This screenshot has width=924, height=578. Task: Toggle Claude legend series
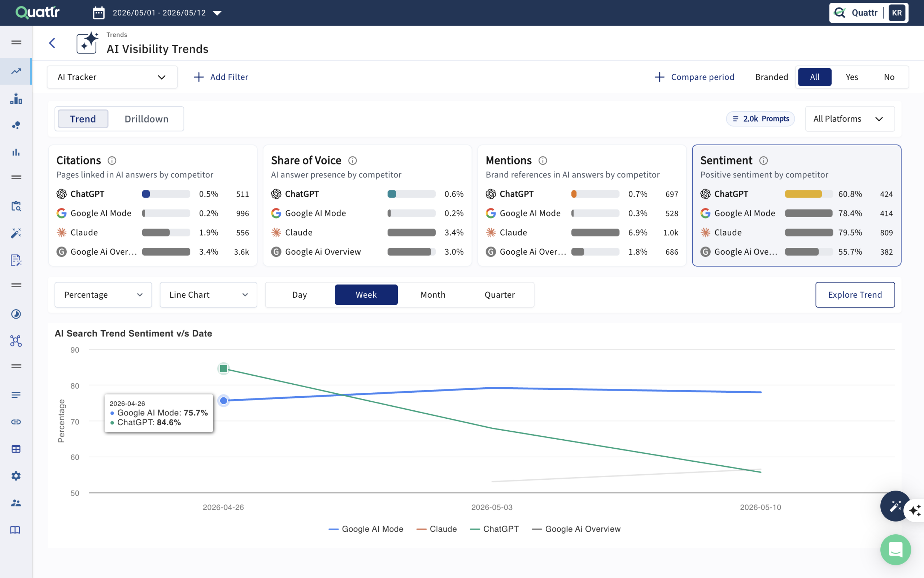coord(436,529)
